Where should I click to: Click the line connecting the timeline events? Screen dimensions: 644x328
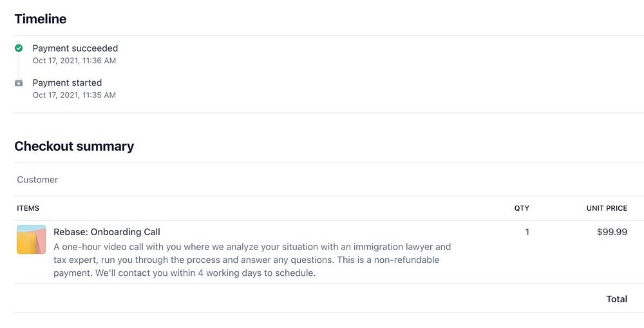(x=19, y=66)
